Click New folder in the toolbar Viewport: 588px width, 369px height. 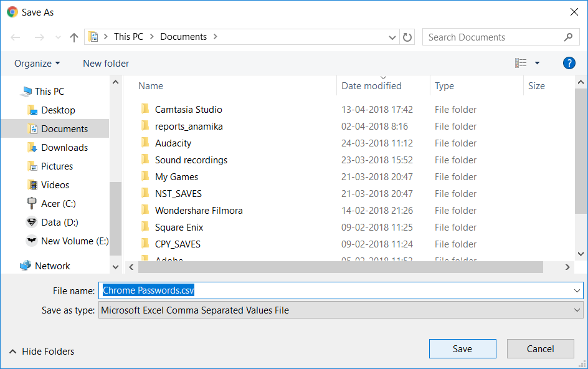106,64
